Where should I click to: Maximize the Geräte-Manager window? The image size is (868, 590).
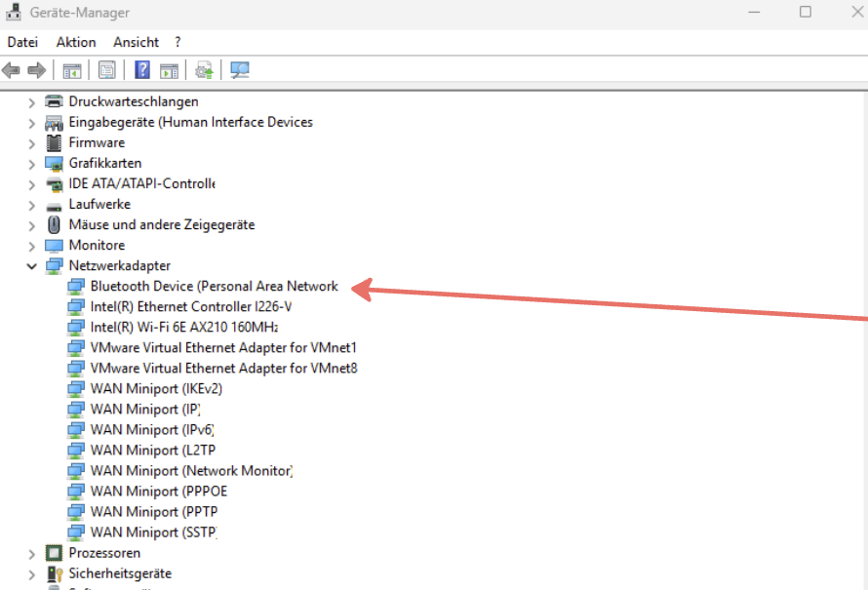click(x=806, y=12)
